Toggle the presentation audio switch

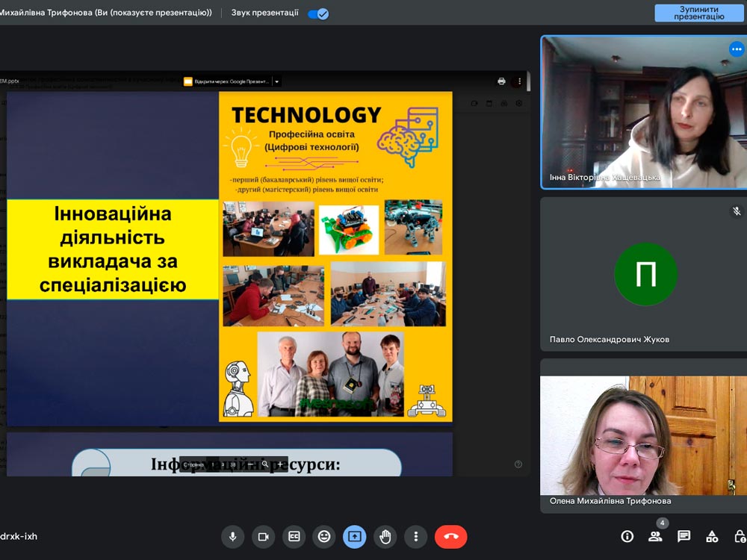pos(318,13)
